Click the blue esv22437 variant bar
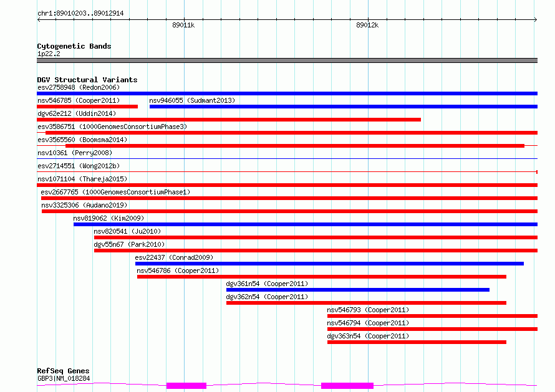 (329, 264)
